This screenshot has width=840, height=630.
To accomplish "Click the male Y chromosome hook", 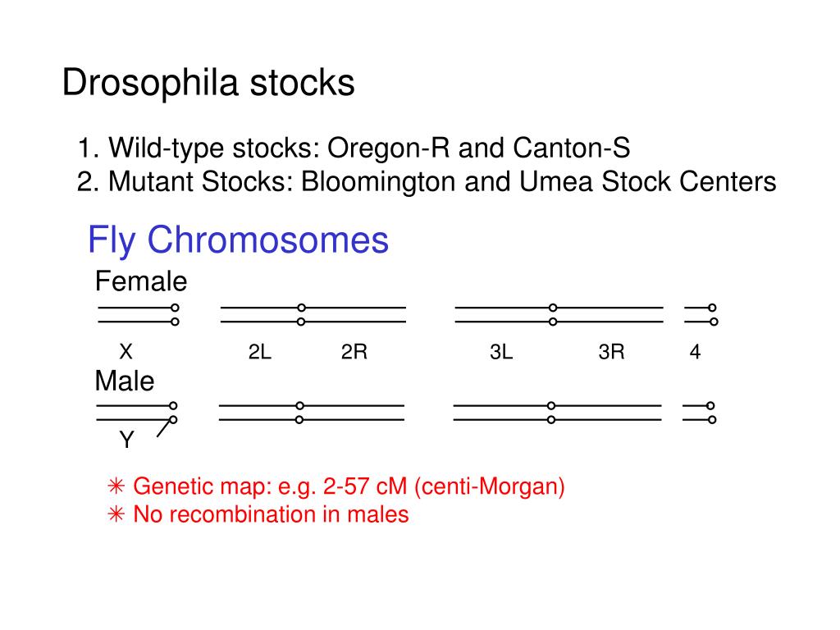I will tap(165, 427).
